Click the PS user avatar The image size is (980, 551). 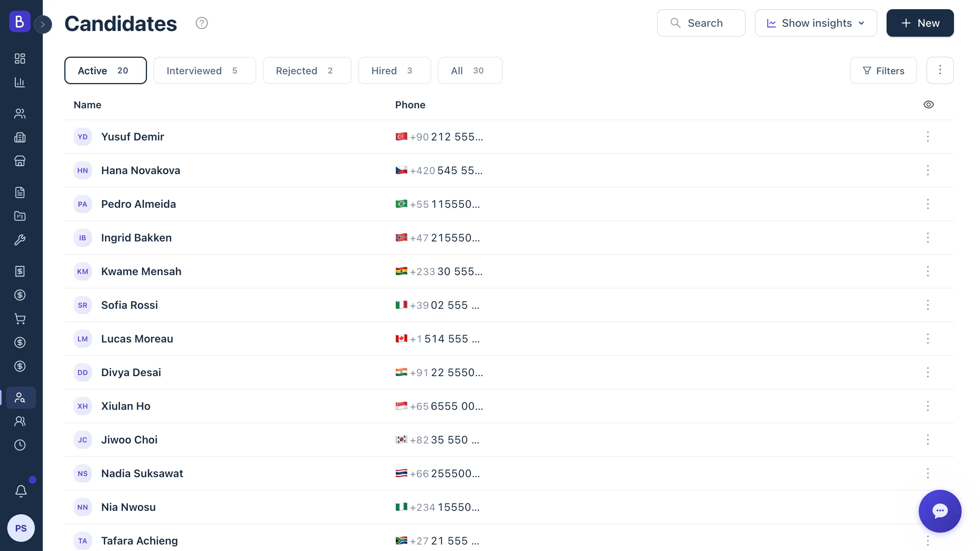[21, 528]
